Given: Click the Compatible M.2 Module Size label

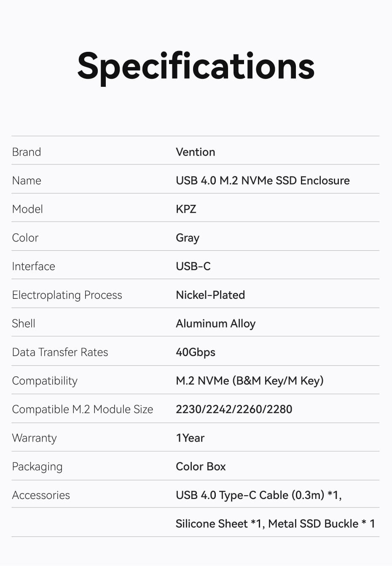Looking at the screenshot, I should pos(83,409).
